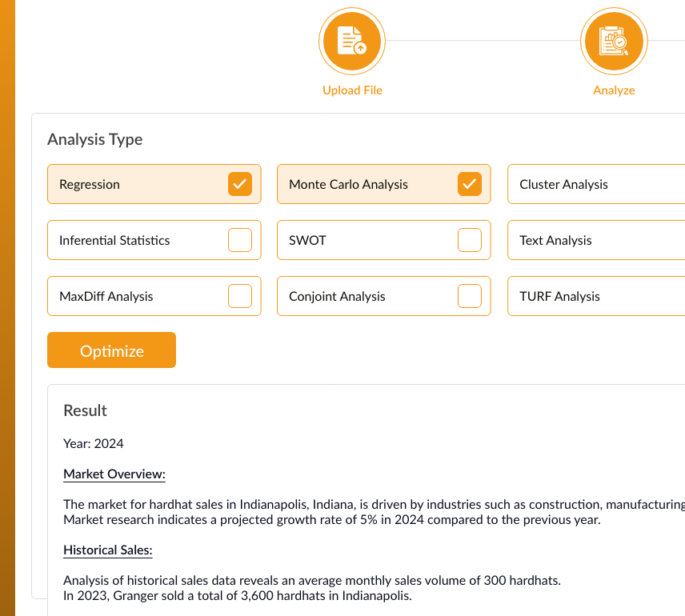Click the Analyze step icon

614,41
